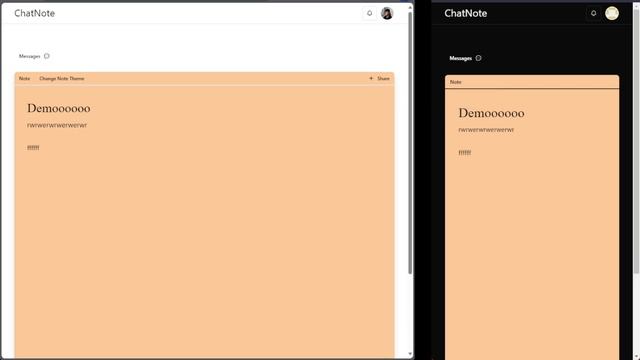Click the Share button
The width and height of the screenshot is (640, 360).
[383, 78]
